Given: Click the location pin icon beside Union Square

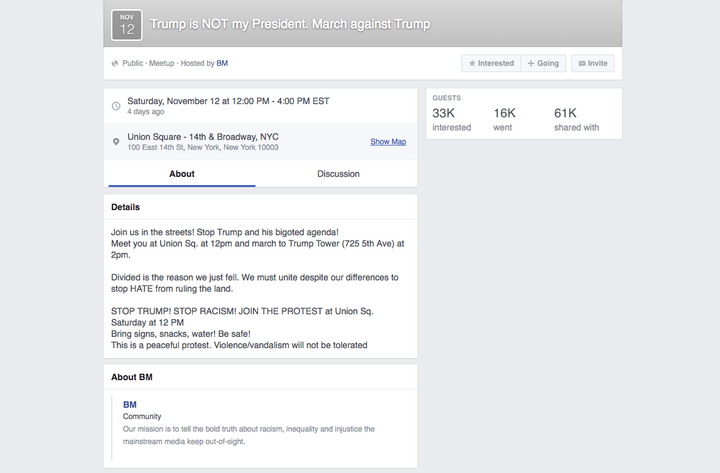Looking at the screenshot, I should pos(116,142).
